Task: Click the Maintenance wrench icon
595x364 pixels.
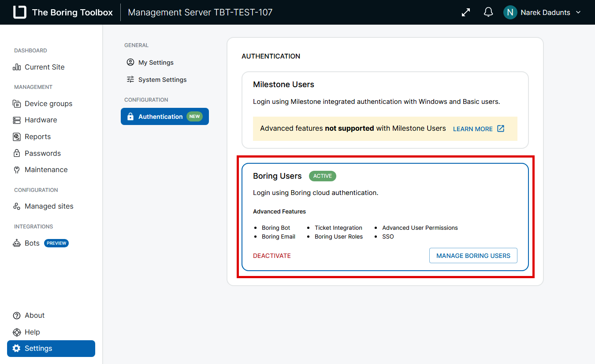Action: 17,170
